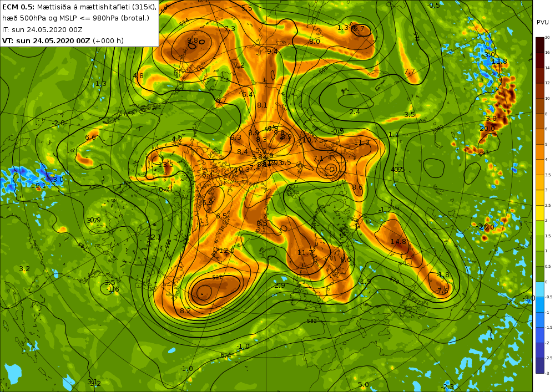Click the 522 contour label
The image size is (555, 392).
[218, 277]
